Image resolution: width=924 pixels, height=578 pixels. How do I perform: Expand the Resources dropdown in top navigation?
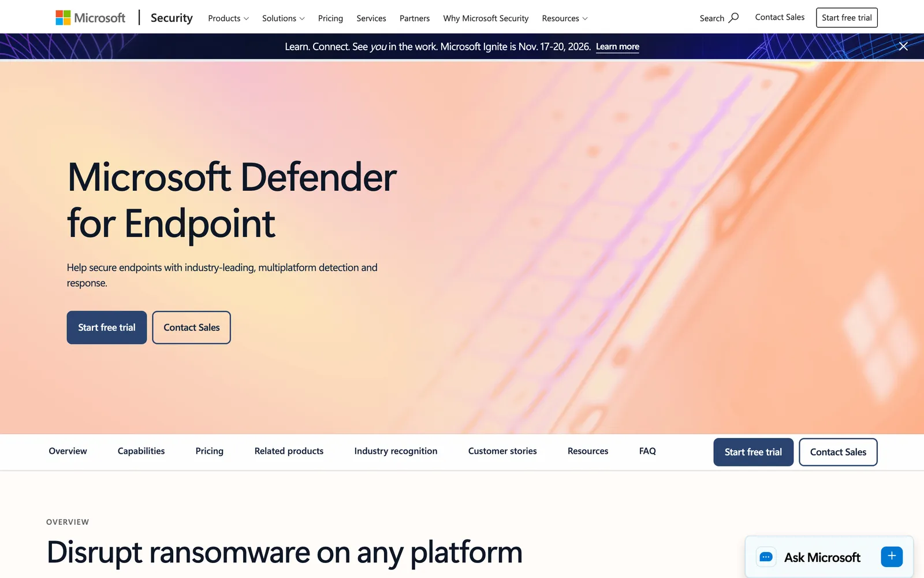click(564, 18)
